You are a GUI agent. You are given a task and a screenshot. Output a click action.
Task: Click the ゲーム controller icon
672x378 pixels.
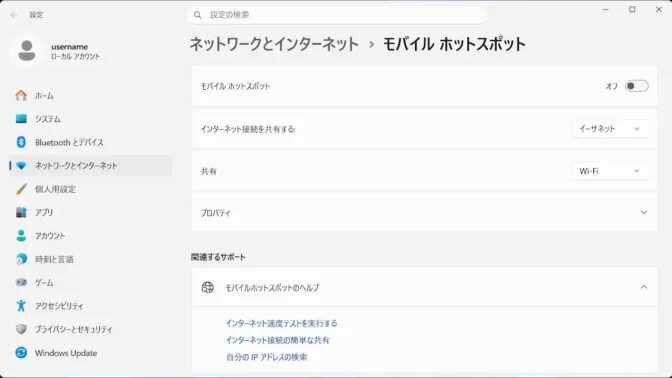[x=21, y=282]
